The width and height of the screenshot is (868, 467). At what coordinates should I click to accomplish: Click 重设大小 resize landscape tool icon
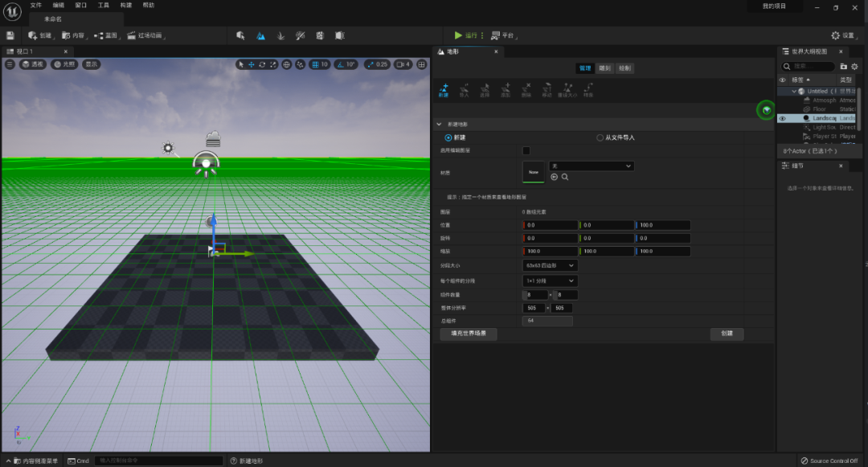point(567,90)
